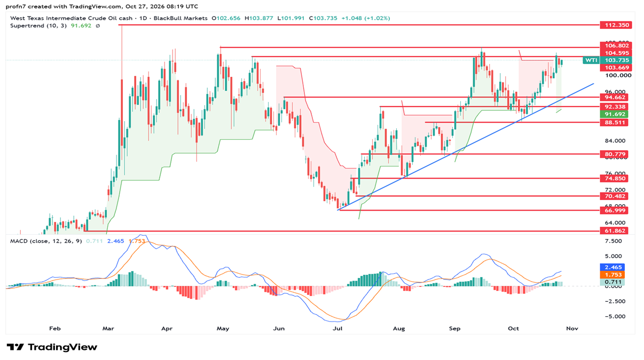This screenshot has height=360, width=644.
Task: Click the high value H103.877
Action: 259,18
